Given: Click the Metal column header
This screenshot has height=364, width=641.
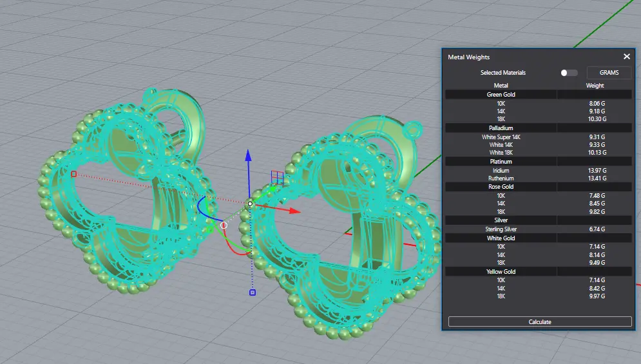Looking at the screenshot, I should point(501,86).
